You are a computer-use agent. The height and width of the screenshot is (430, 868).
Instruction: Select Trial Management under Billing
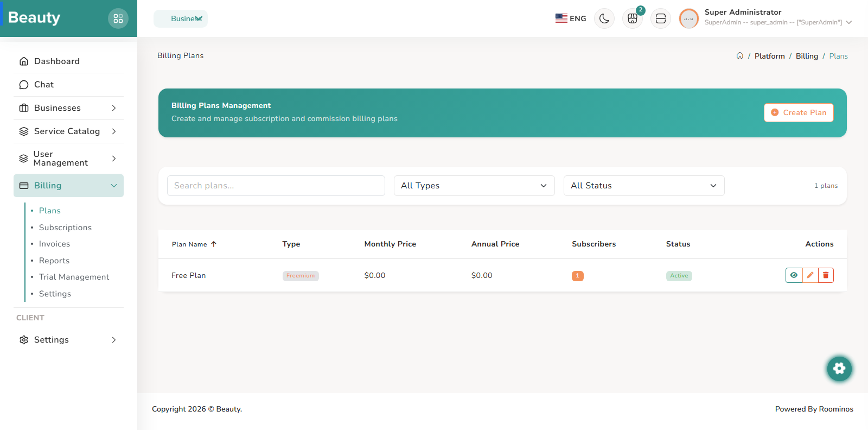click(x=74, y=277)
